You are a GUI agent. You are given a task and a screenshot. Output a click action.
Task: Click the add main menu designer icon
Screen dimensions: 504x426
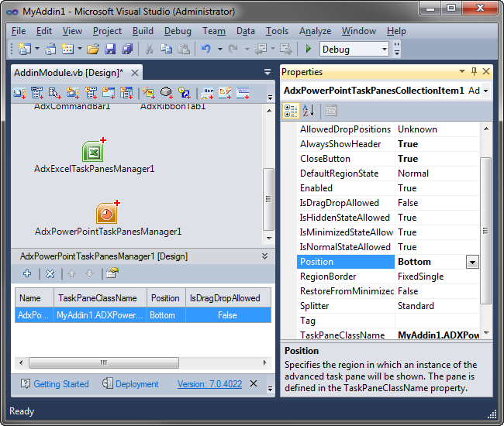pos(37,93)
